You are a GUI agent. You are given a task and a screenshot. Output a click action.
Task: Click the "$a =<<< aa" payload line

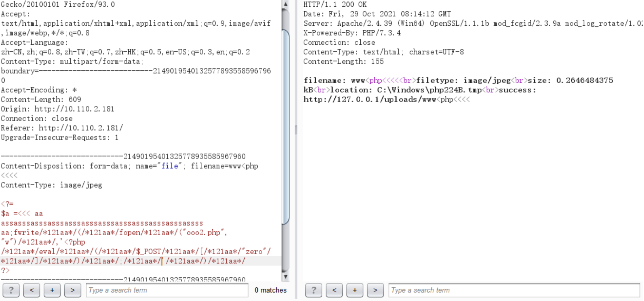tap(22, 213)
